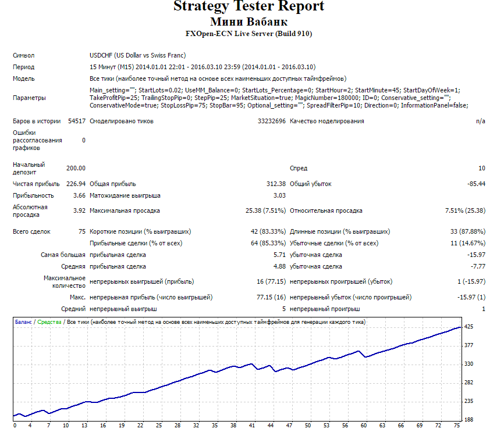This screenshot has height=432, width=504.
Task: Click x-axis label '75' on chart
Action: pos(457,425)
